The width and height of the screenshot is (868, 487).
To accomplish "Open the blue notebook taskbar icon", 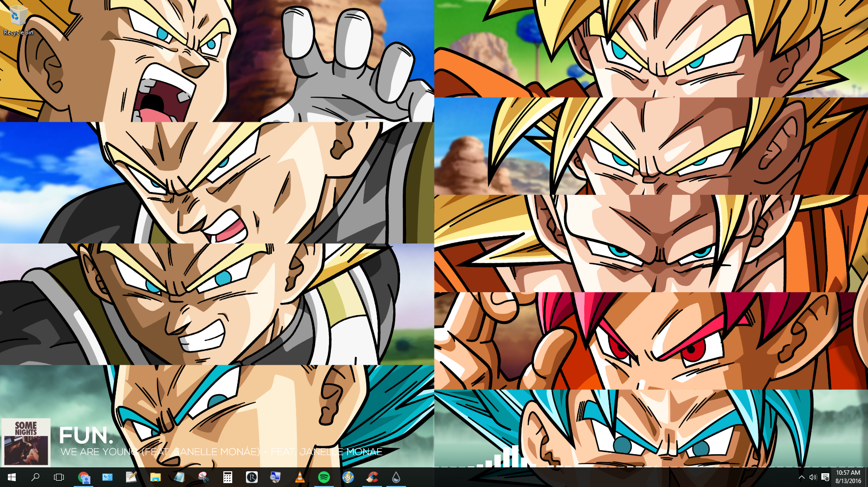I will pos(179,477).
